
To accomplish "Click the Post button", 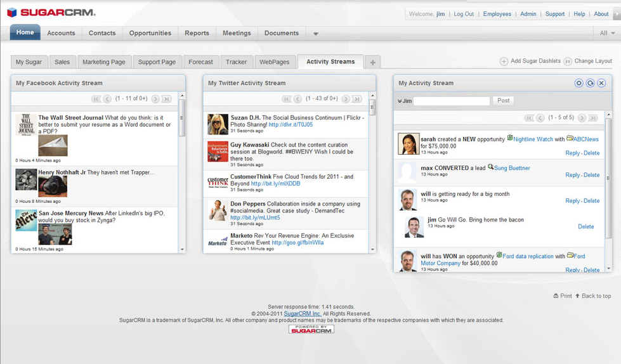I will pyautogui.click(x=504, y=101).
